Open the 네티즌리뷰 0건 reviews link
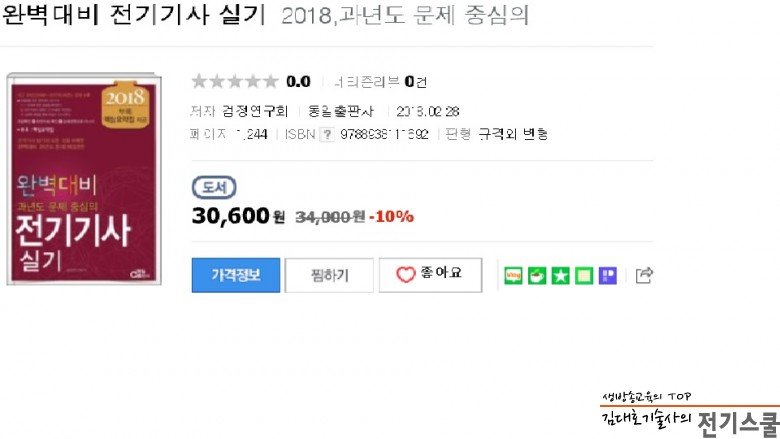This screenshot has height=439, width=780. [380, 82]
